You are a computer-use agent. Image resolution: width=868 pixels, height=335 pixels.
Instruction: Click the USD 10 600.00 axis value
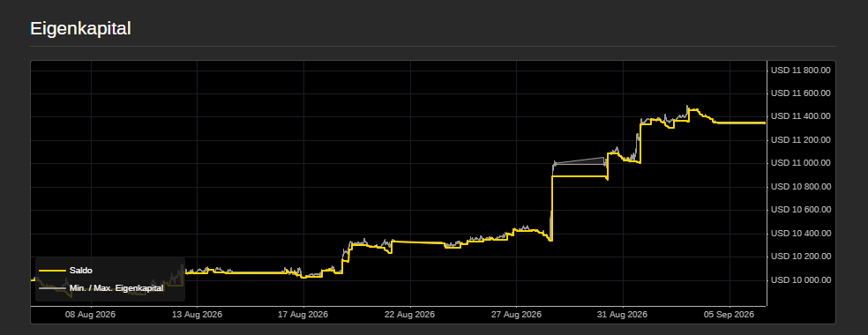(801, 210)
